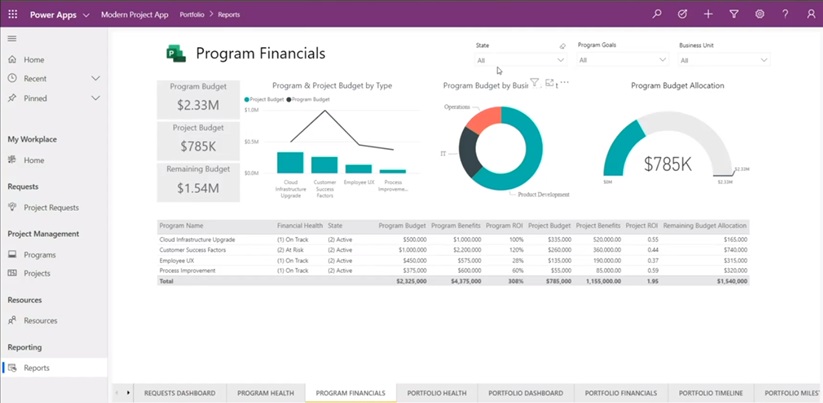Open focus mode on donut chart

(550, 82)
